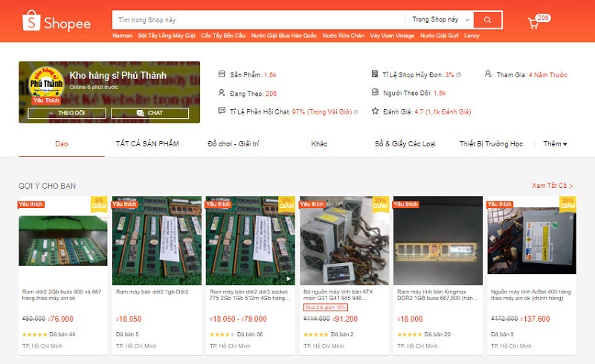
Task: Click the Shopee logo
Action: coord(57,22)
